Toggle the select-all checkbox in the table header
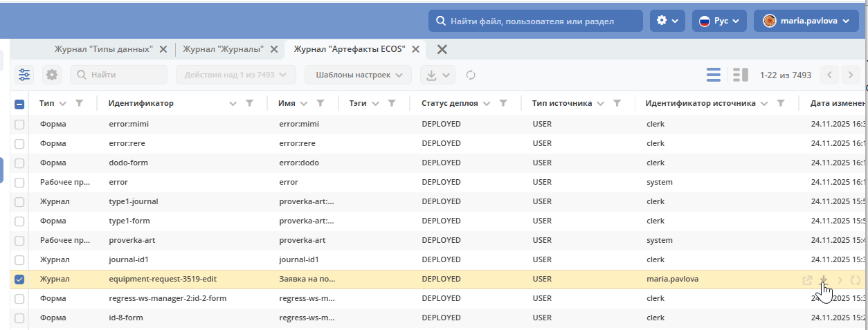 19,104
